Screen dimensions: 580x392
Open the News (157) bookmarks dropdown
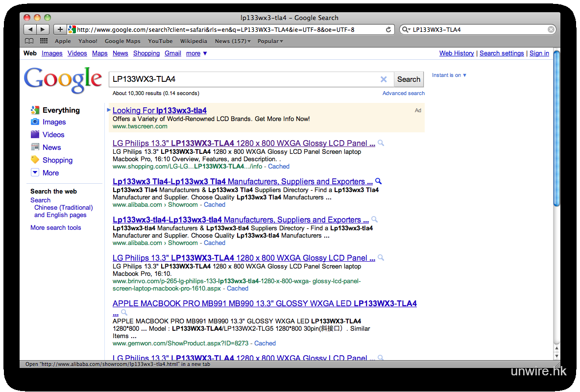tap(233, 41)
